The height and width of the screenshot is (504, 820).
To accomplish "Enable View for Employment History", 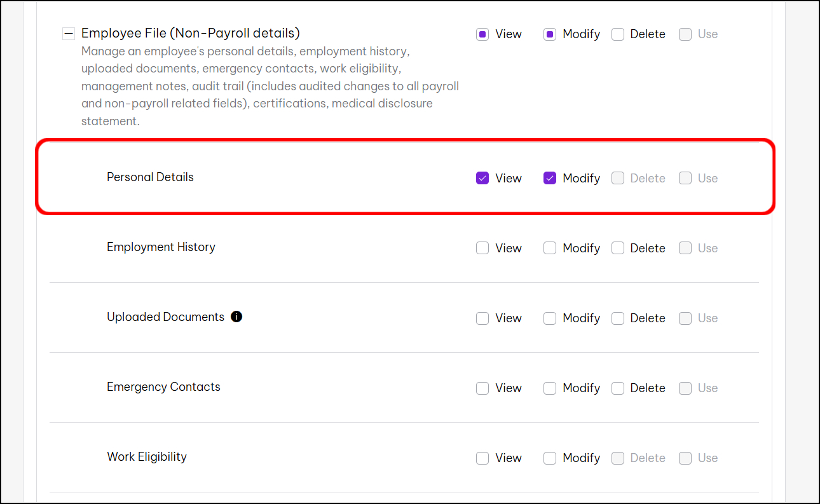I will click(x=482, y=249).
